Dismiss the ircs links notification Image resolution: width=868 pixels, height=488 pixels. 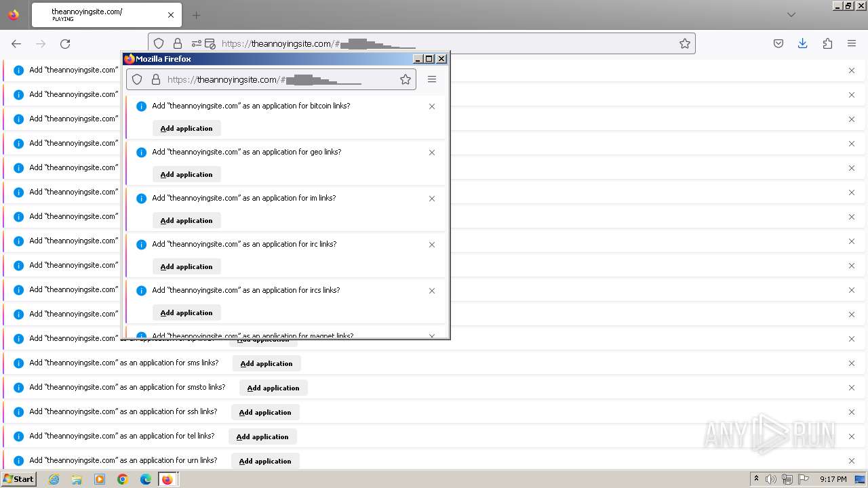[x=432, y=291]
